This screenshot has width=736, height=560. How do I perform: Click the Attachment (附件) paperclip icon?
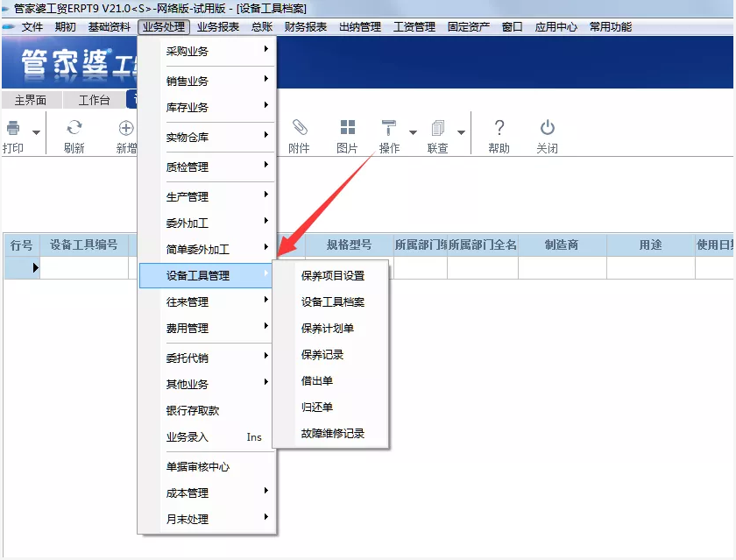click(300, 127)
